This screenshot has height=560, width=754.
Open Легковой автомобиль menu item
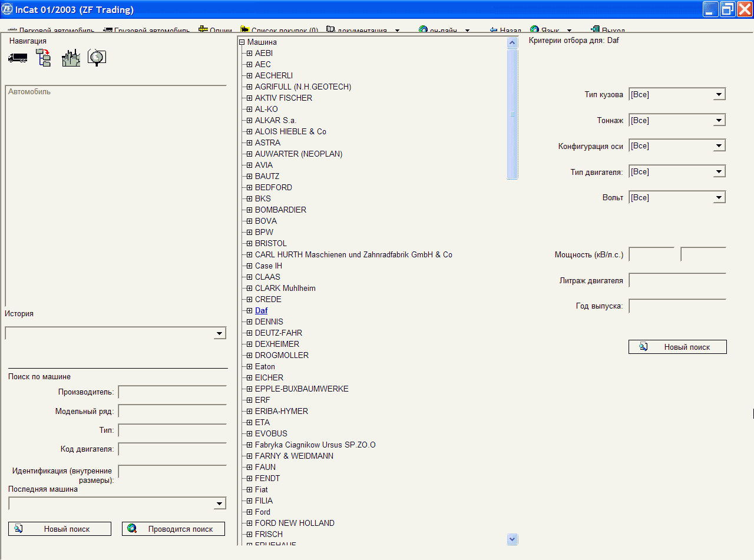[x=51, y=30]
